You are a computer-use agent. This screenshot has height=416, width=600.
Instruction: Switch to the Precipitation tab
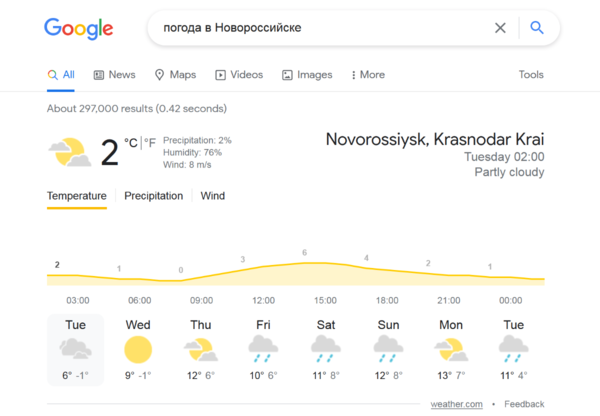coord(153,196)
